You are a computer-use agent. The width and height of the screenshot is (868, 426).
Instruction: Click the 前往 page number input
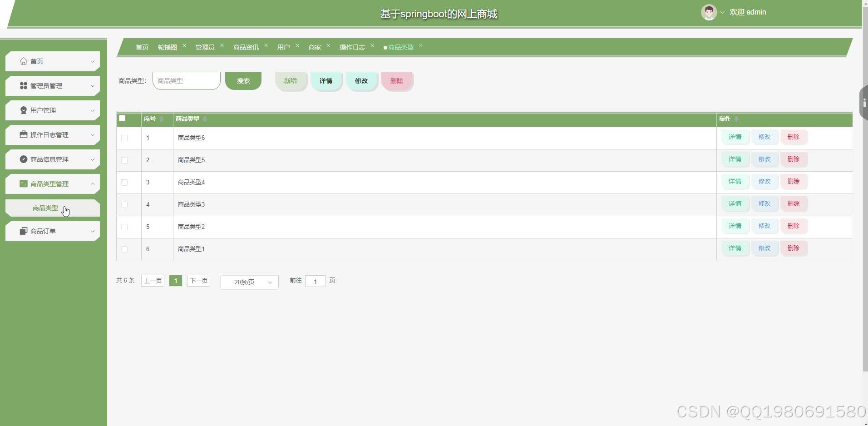point(315,281)
